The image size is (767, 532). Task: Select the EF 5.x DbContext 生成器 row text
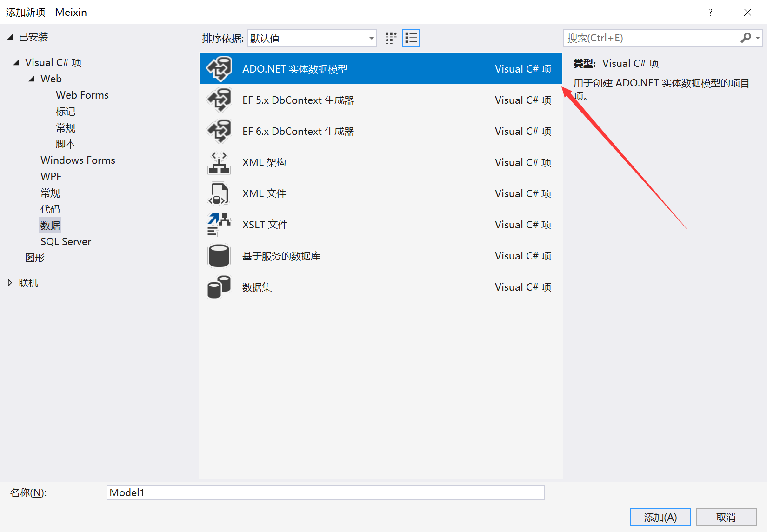pyautogui.click(x=298, y=100)
